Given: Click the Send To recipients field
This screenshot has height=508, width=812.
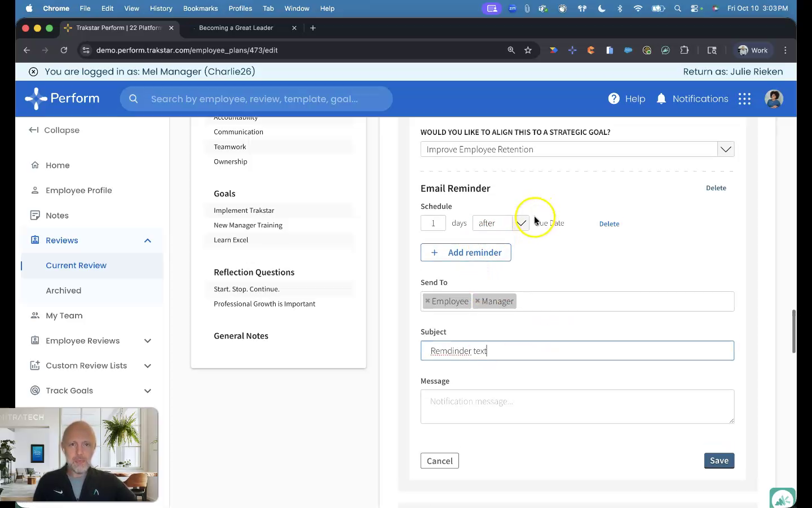Looking at the screenshot, I should 577,301.
